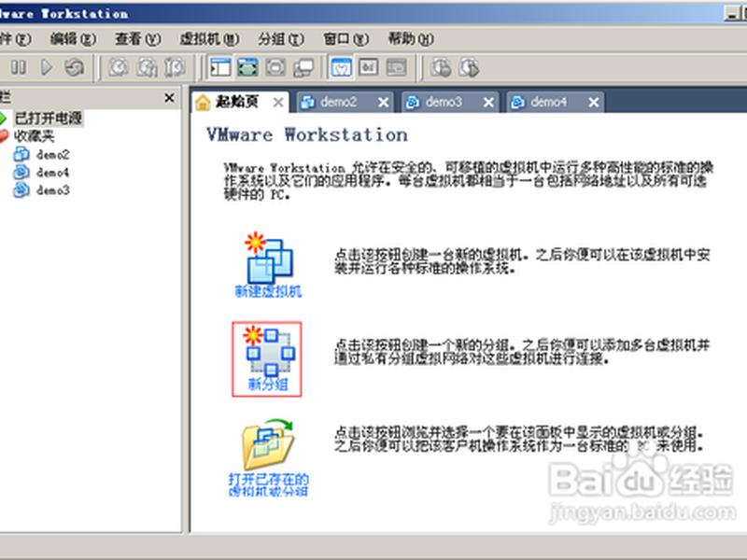Open the 分组 (Team) menu

coord(281,38)
